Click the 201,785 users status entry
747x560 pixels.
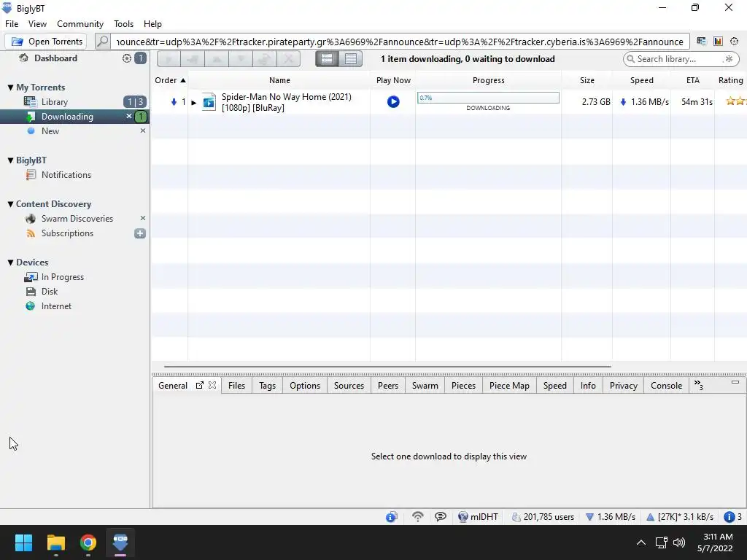point(543,517)
